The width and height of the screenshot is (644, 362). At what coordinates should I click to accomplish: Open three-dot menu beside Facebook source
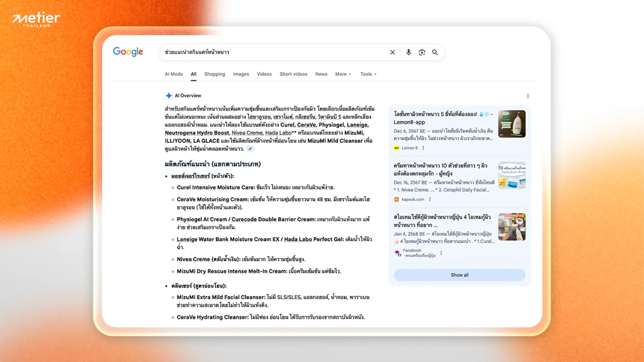coord(441,253)
